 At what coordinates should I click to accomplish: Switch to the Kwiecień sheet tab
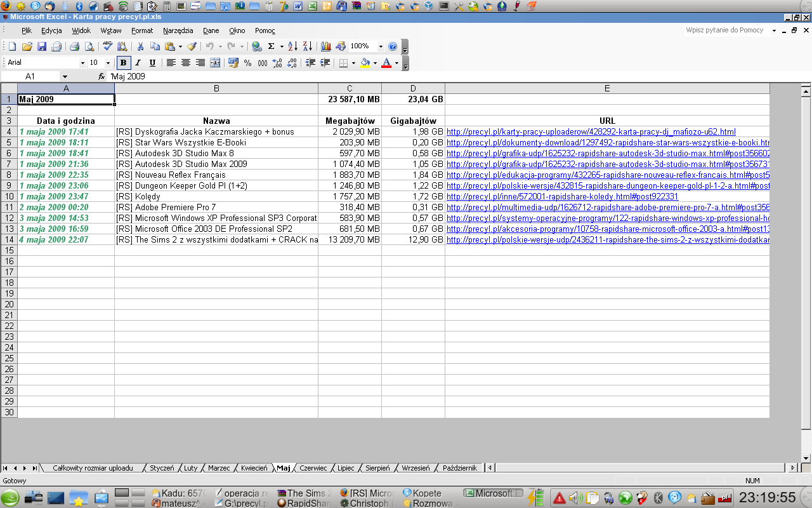point(254,468)
